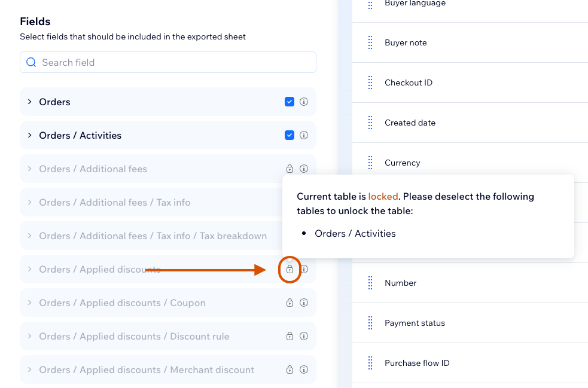Screen dimensions: 588x388
Task: Select the Checkout ID field text
Action: pos(409,83)
